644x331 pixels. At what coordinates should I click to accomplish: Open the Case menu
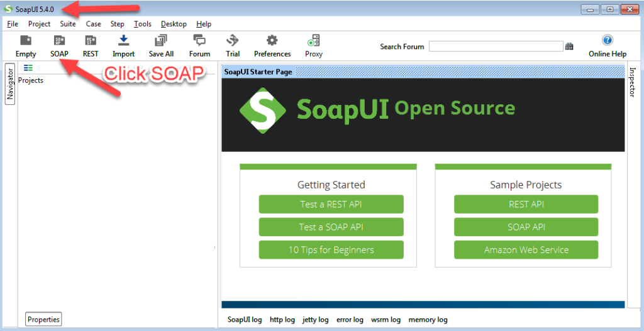pyautogui.click(x=93, y=24)
